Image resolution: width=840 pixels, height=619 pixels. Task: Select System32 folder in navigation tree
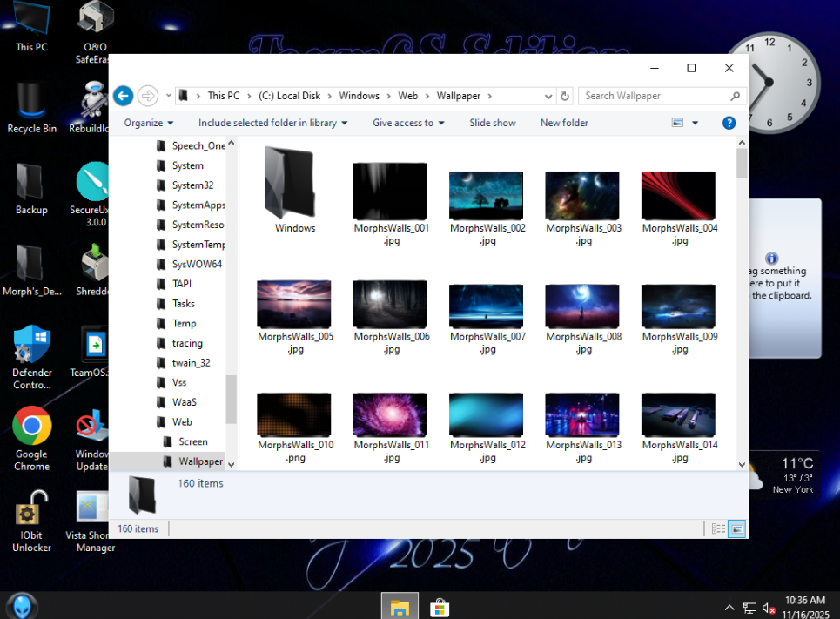(x=192, y=185)
